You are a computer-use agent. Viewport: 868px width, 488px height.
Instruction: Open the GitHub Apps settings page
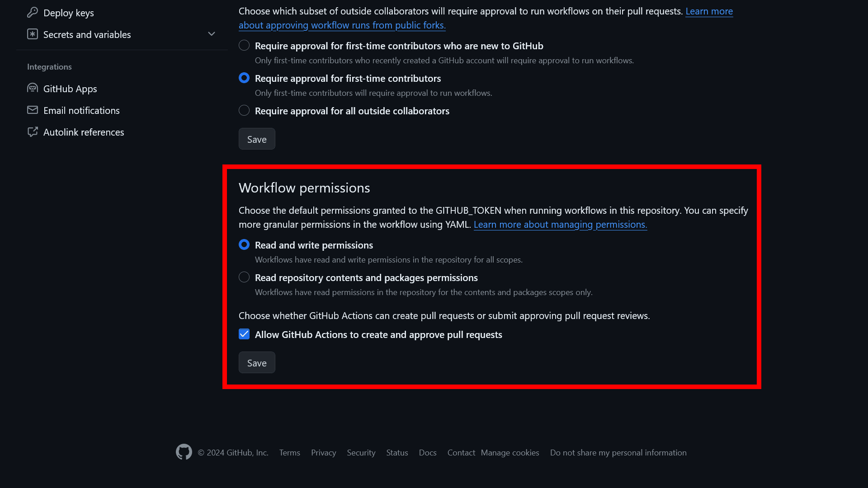tap(70, 89)
